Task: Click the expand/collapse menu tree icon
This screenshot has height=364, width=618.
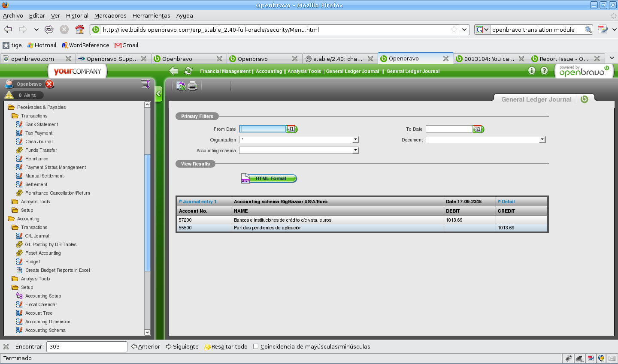Action: pos(145,84)
